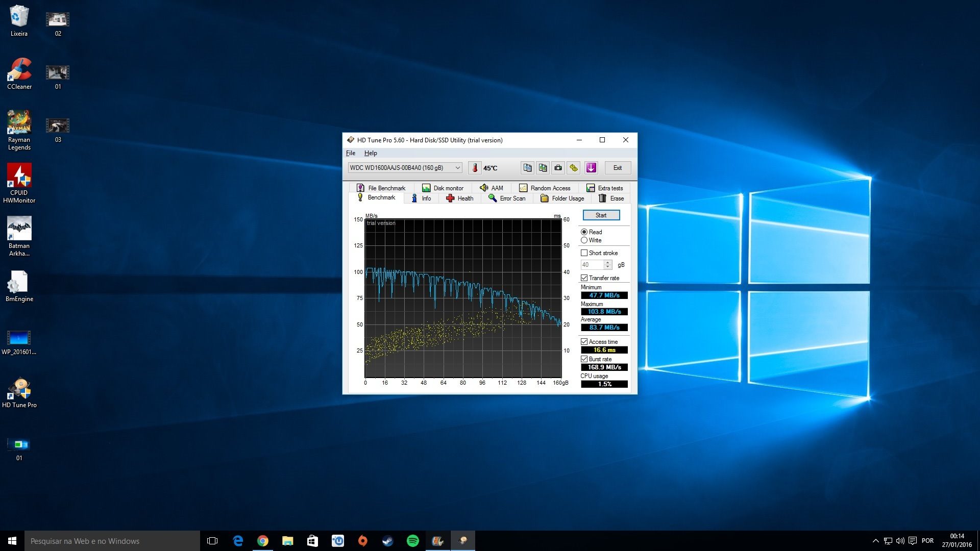Click the Exit button
The width and height of the screenshot is (980, 551).
[618, 168]
